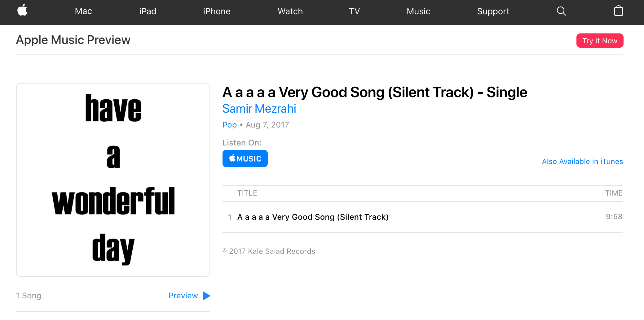Image resolution: width=644 pixels, height=320 pixels.
Task: Open Also Available in iTunes link
Action: coord(582,162)
